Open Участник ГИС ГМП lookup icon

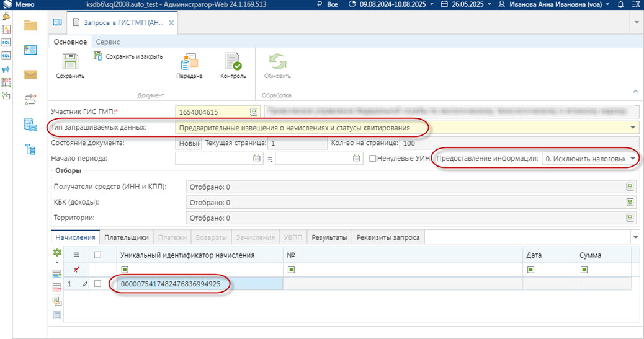pos(254,112)
